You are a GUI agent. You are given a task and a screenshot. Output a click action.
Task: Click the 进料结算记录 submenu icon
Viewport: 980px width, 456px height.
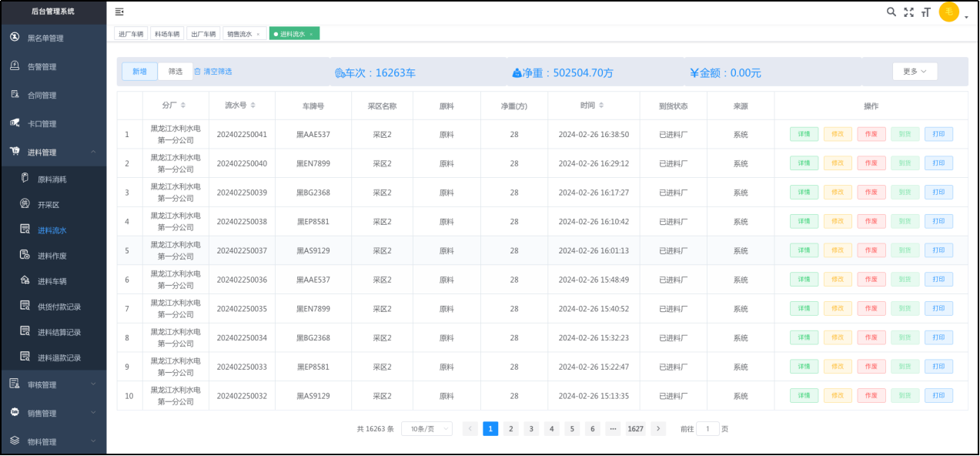tap(25, 331)
